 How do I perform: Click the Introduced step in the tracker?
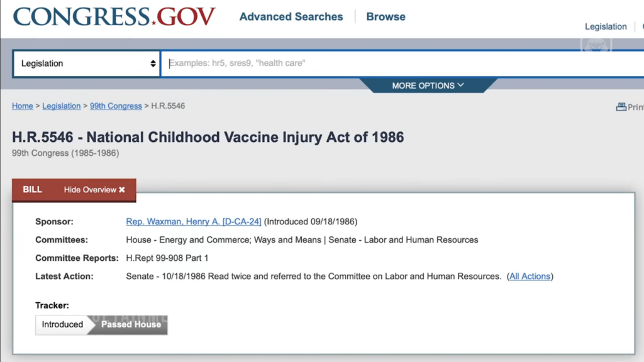pyautogui.click(x=62, y=324)
